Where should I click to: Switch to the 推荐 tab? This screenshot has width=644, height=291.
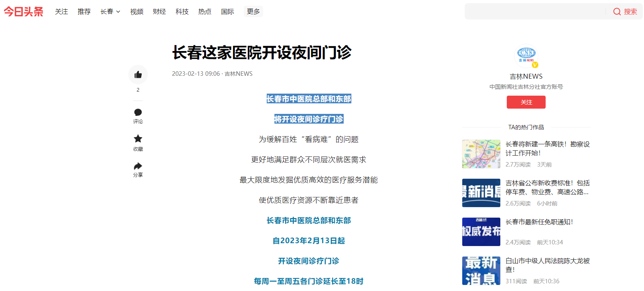coord(84,12)
